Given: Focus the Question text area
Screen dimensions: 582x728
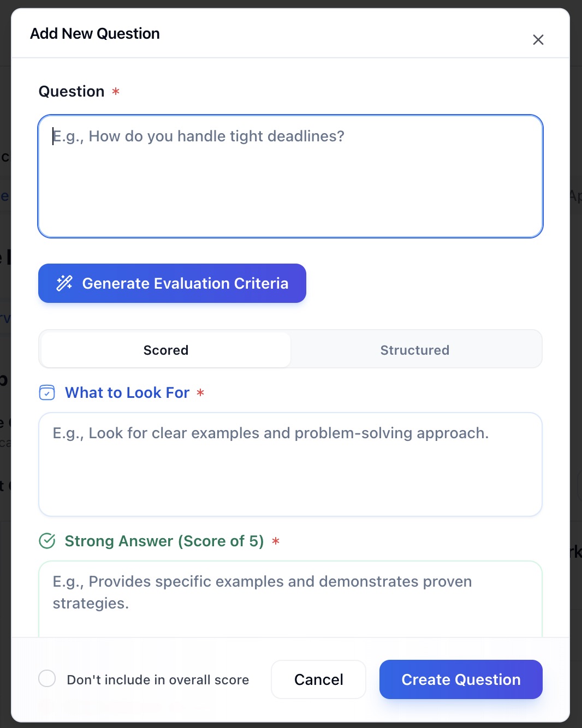Looking at the screenshot, I should 290,176.
